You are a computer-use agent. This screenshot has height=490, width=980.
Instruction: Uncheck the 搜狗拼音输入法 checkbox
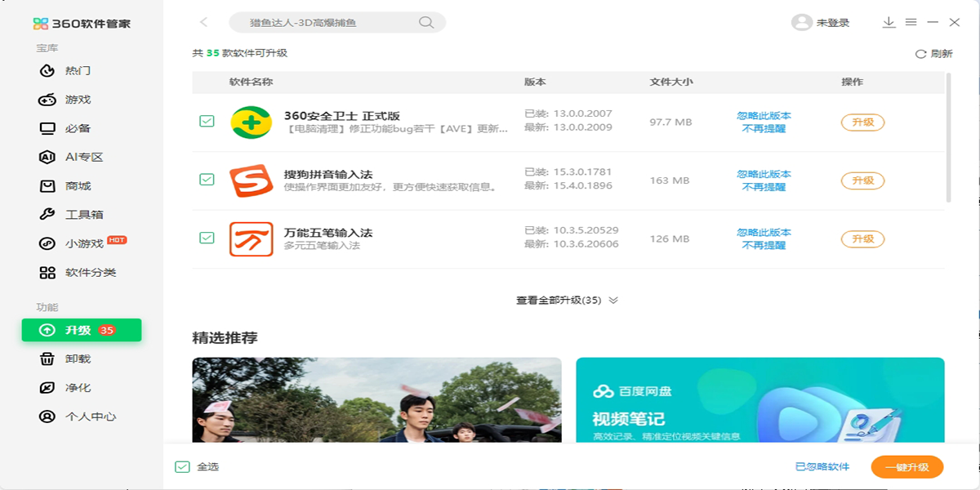pos(207,180)
